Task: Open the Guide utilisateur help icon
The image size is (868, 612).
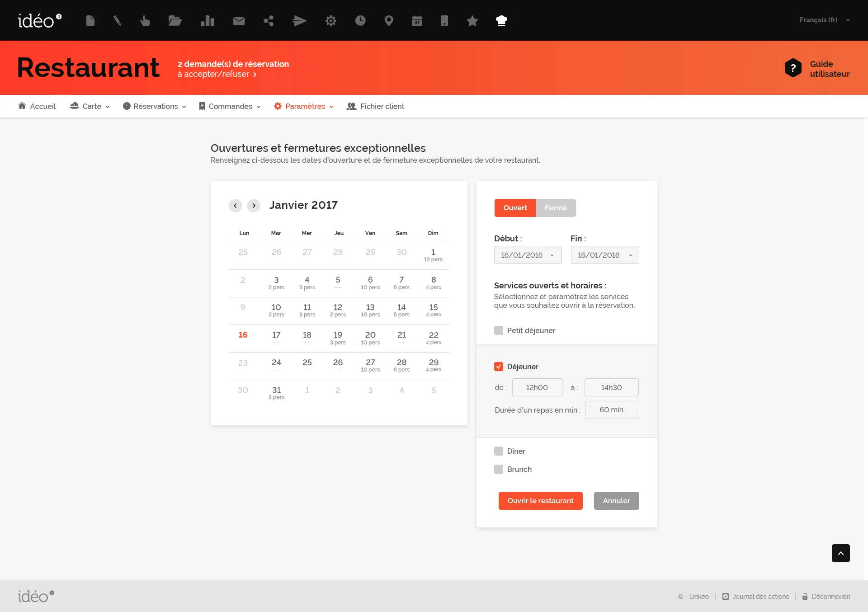Action: 793,68
